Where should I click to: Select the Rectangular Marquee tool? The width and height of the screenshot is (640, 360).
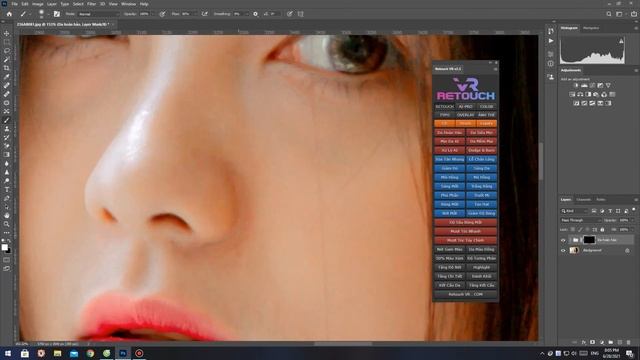(x=7, y=42)
